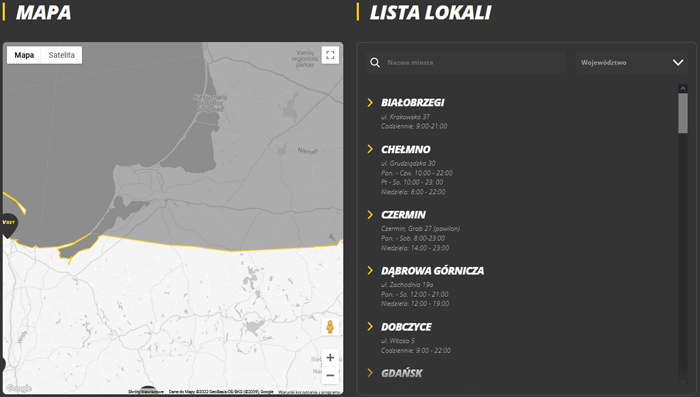The height and width of the screenshot is (397, 700).
Task: Click hours 'Pt - So. 10:00 - 23: 00'
Action: coord(412,182)
